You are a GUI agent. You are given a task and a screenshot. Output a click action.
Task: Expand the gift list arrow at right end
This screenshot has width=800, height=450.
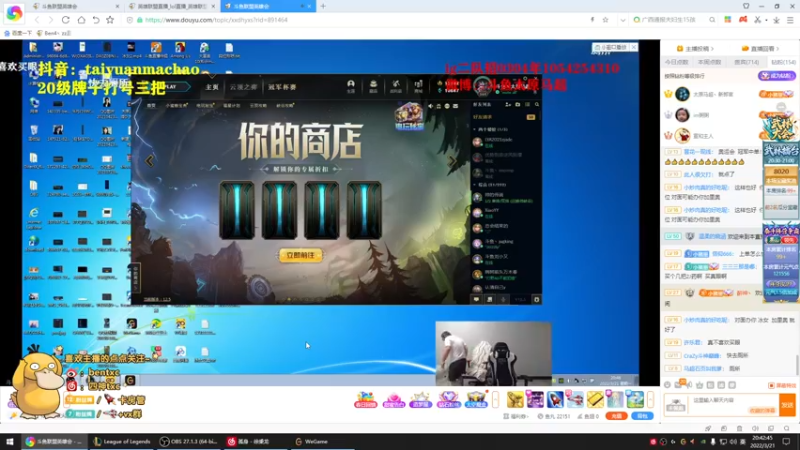tap(651, 399)
